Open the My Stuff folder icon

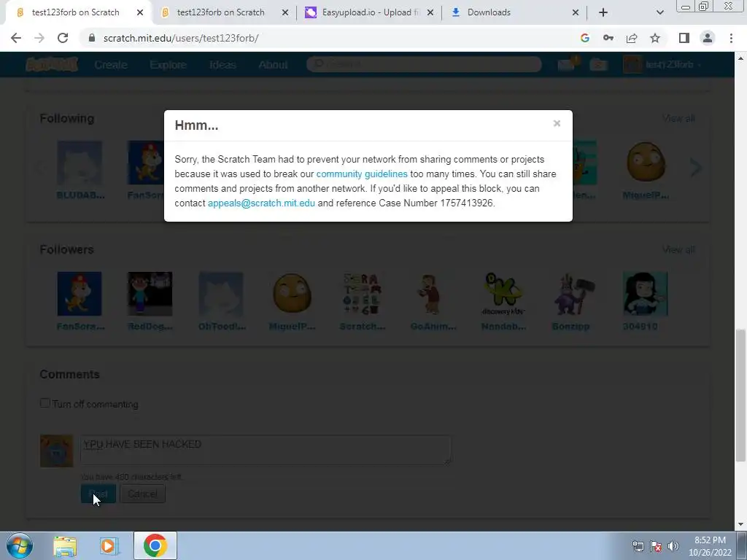[x=598, y=64]
